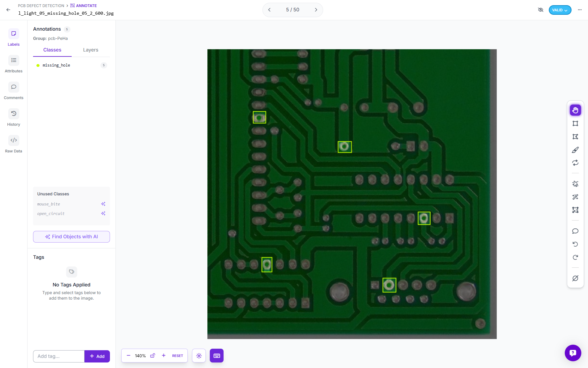Click the undo arrow icon
The width and height of the screenshot is (588, 368).
pyautogui.click(x=575, y=244)
